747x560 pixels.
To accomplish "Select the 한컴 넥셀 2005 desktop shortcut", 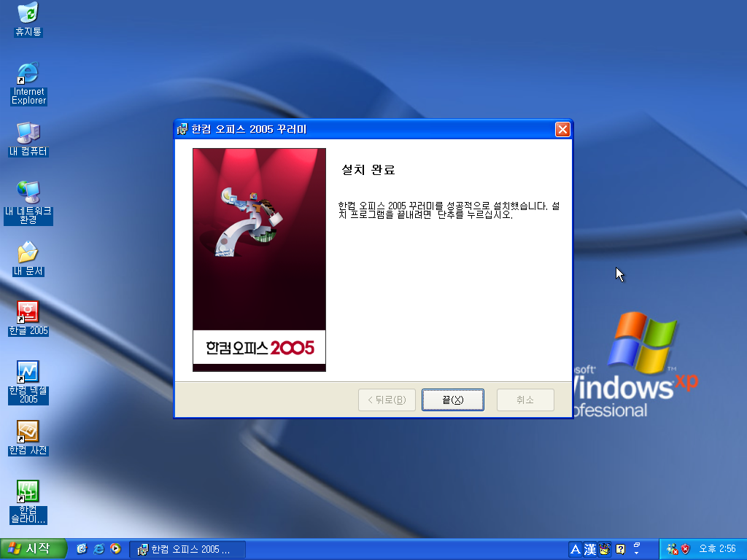I will click(x=28, y=382).
